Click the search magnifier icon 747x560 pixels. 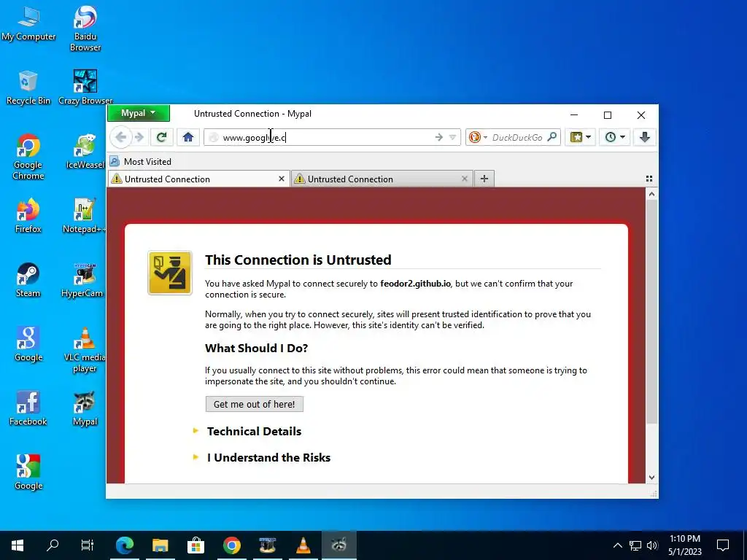point(552,137)
